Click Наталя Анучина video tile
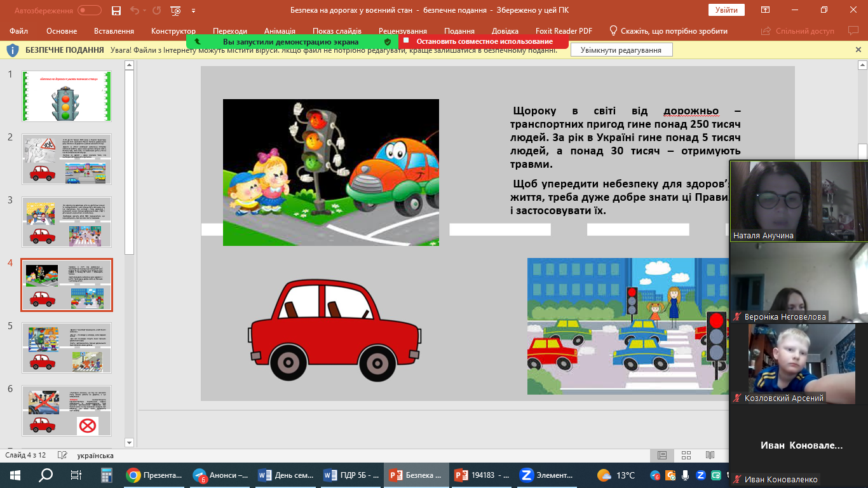The width and height of the screenshot is (868, 488). [799, 201]
